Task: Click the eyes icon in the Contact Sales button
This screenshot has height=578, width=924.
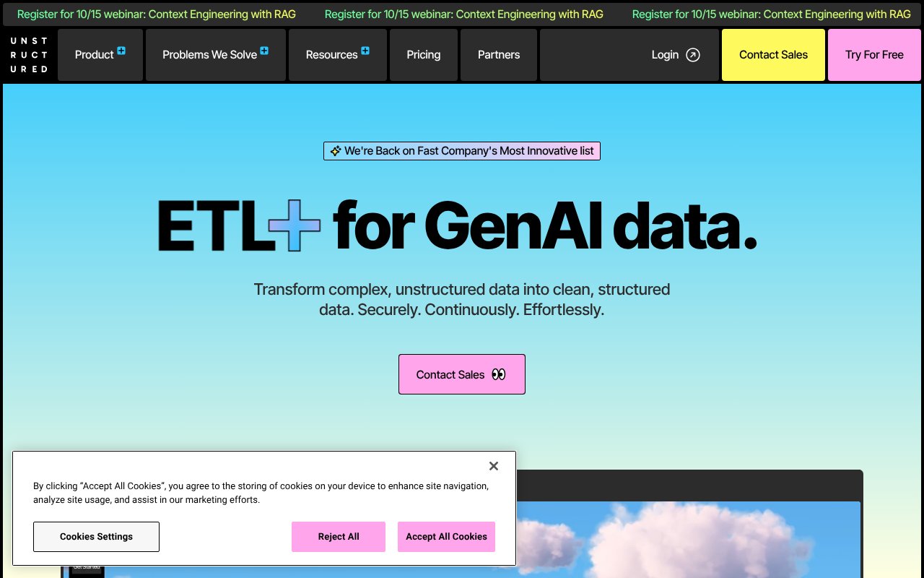Action: tap(498, 374)
